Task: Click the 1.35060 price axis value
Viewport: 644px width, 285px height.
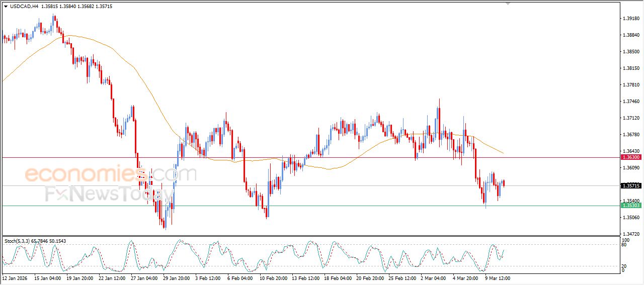Action: pos(631,218)
